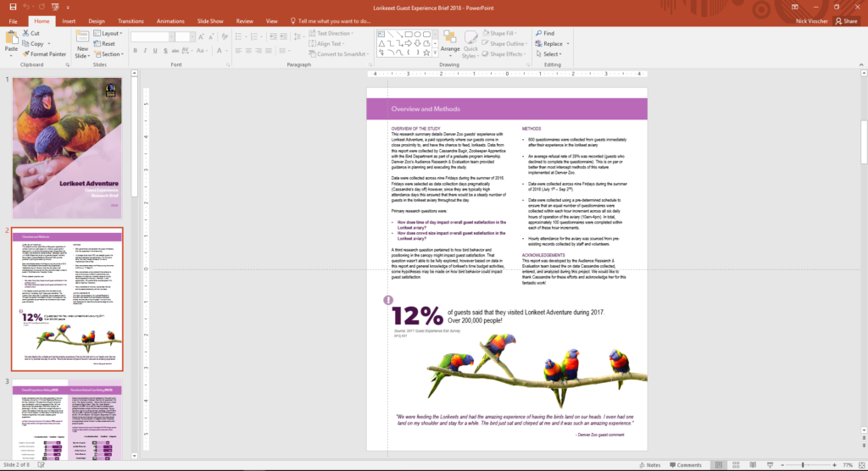Switch to Slide Sorter view in status bar
The image size is (868, 471).
point(736,465)
